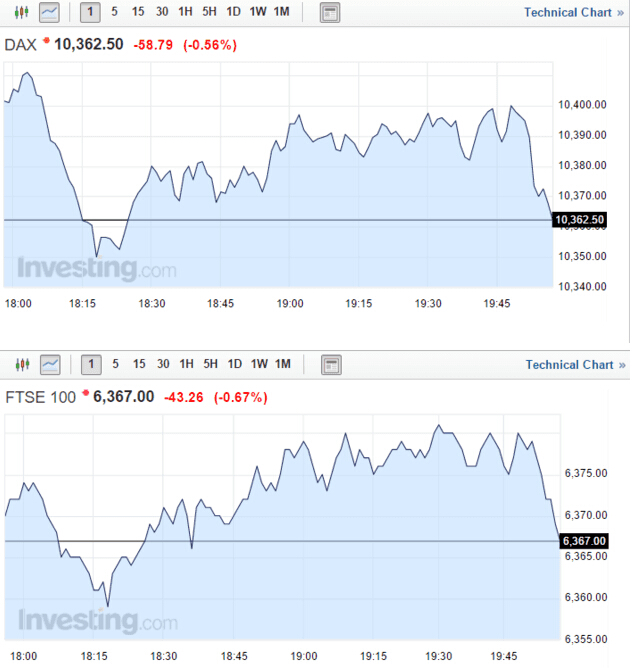Open Technical Chart link for FTSE 100
The image size is (632, 670).
(x=574, y=364)
